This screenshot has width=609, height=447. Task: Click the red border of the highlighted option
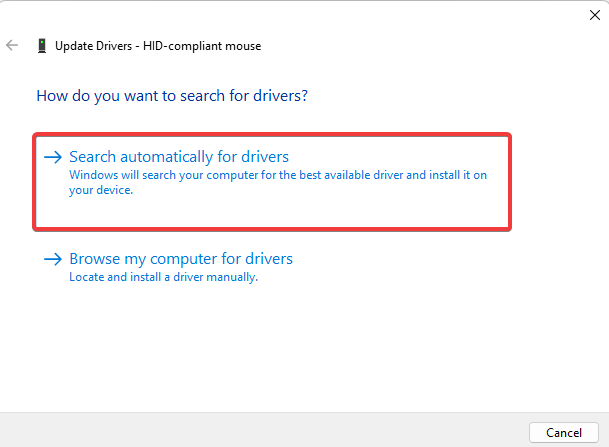pos(272,135)
